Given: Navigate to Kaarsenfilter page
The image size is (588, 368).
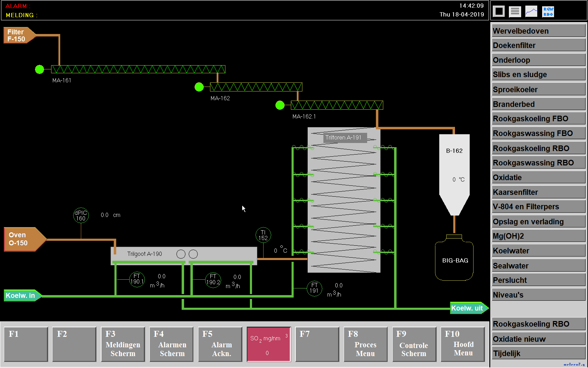Looking at the screenshot, I should [x=538, y=192].
